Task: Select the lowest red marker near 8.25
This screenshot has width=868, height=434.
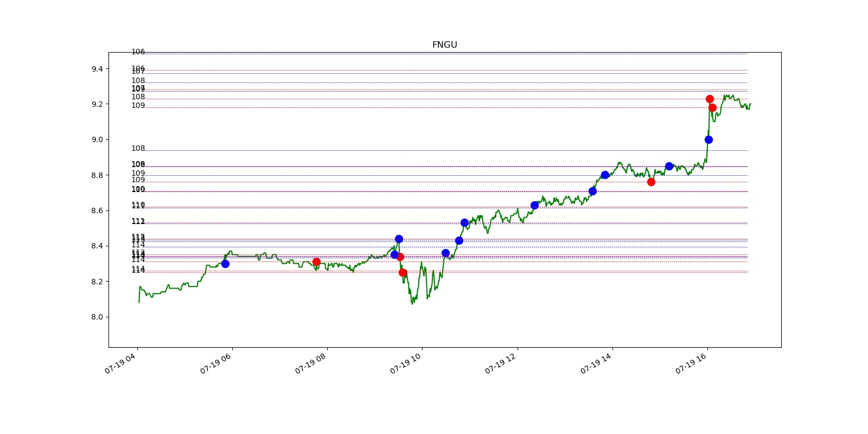Action: click(x=403, y=272)
